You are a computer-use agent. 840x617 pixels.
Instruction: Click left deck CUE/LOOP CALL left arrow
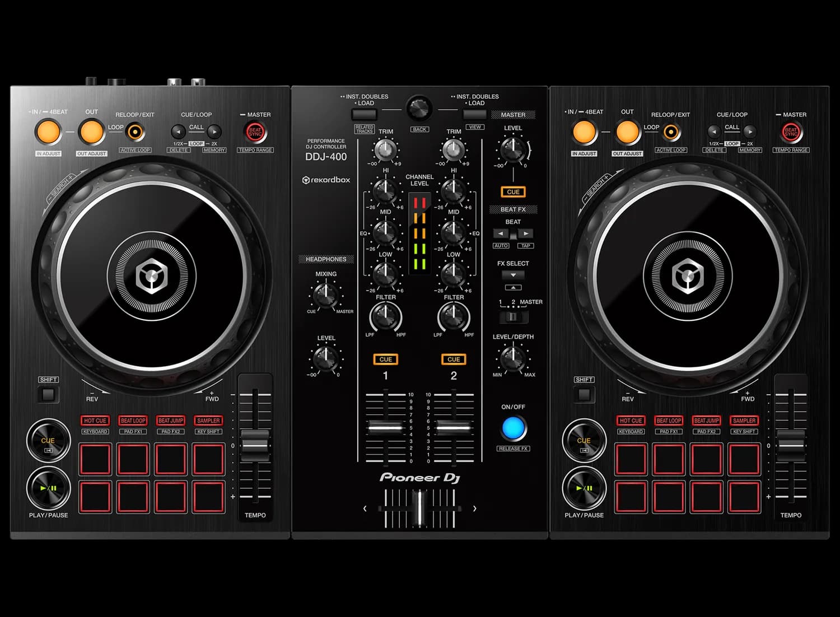pyautogui.click(x=178, y=132)
